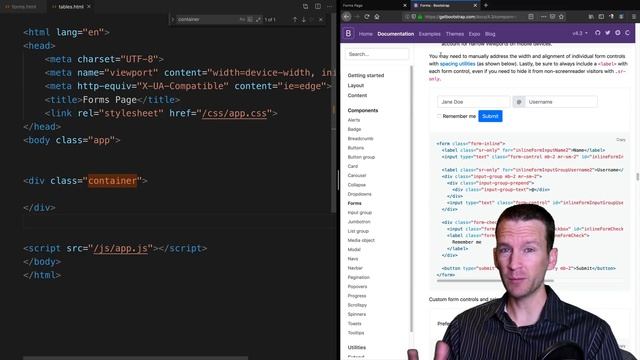Viewport: 640px width, 360px height.
Task: Open Themes in the Bootstrap navbar
Action: (x=455, y=34)
